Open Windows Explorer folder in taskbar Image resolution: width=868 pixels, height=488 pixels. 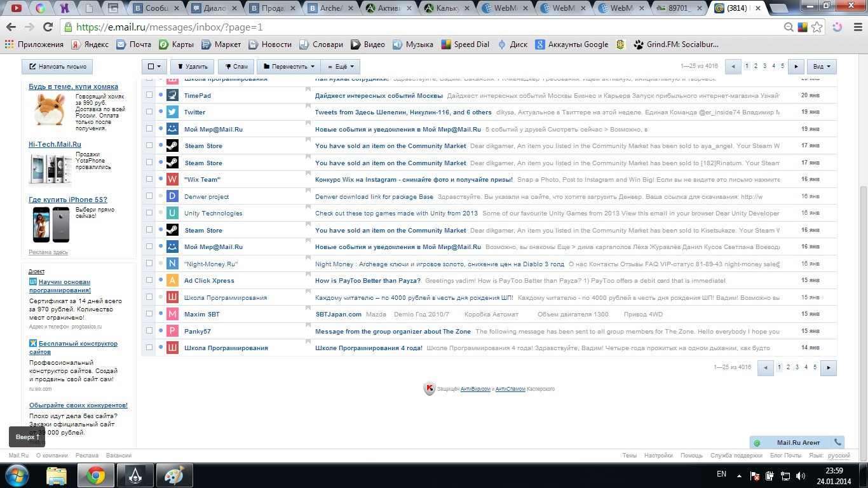(57, 475)
